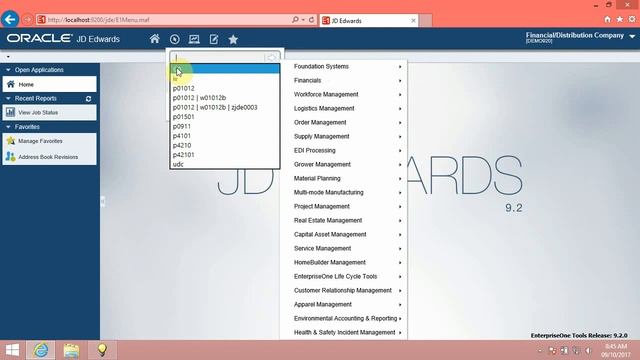
Task: Open the light bulb taskbar app
Action: [x=102, y=350]
